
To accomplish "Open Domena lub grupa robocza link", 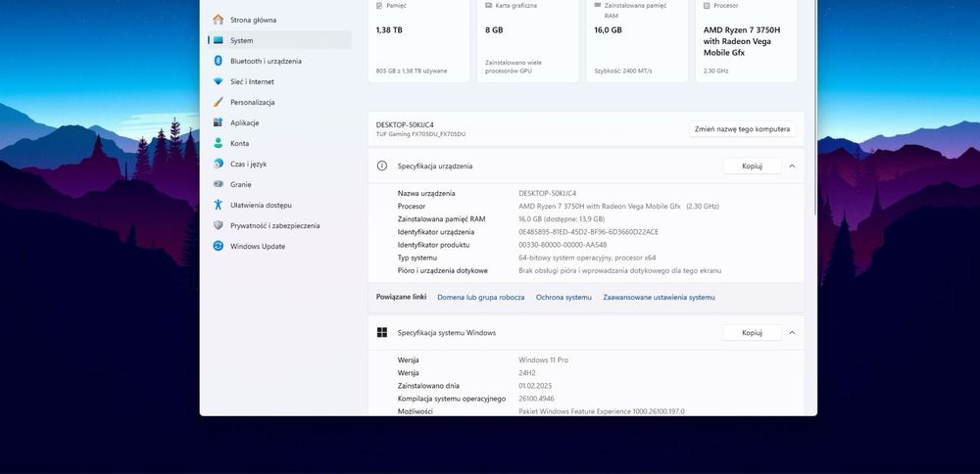I will point(480,298).
